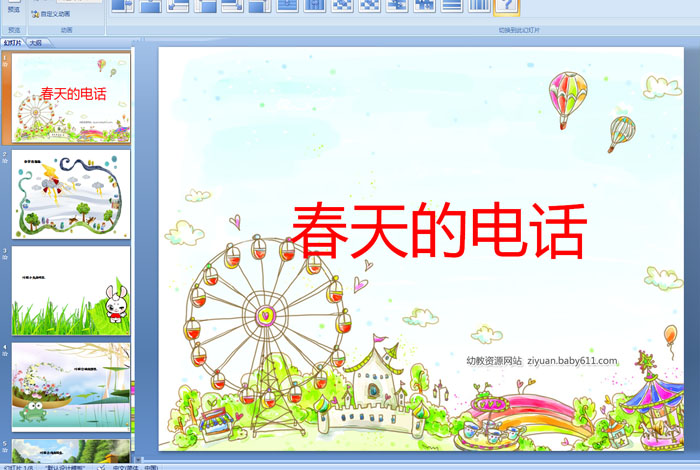Select slide 4 thumbnail with the frog pond
Image resolution: width=700 pixels, height=470 pixels.
point(71,387)
